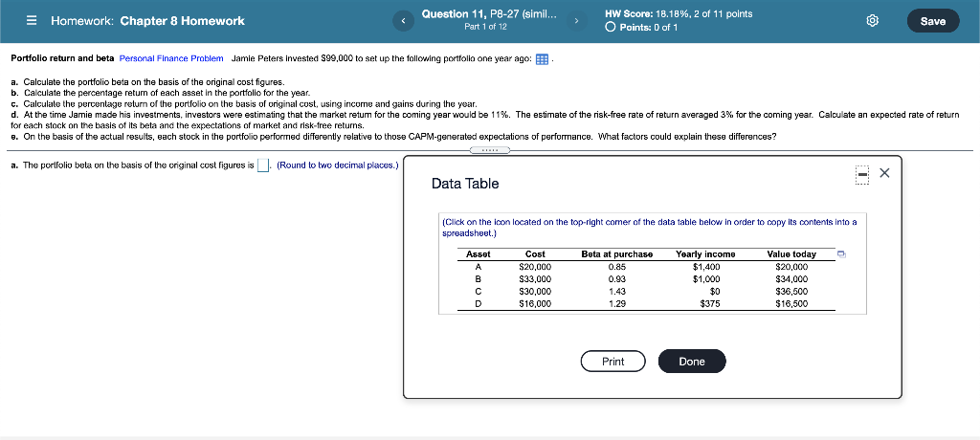
Task: Click the Print button
Action: click(613, 362)
